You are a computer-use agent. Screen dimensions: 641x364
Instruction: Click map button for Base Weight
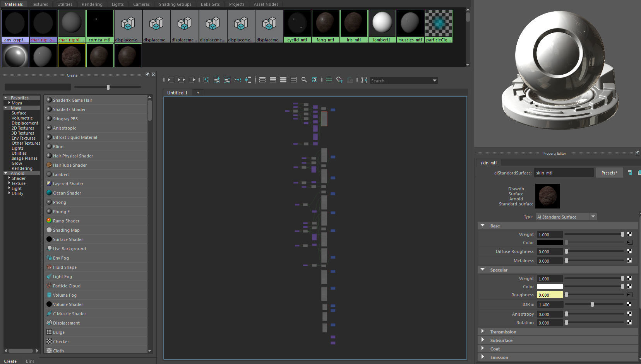(x=629, y=234)
